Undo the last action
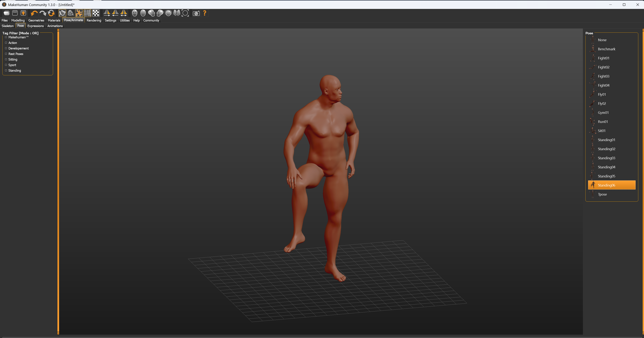 click(x=34, y=13)
